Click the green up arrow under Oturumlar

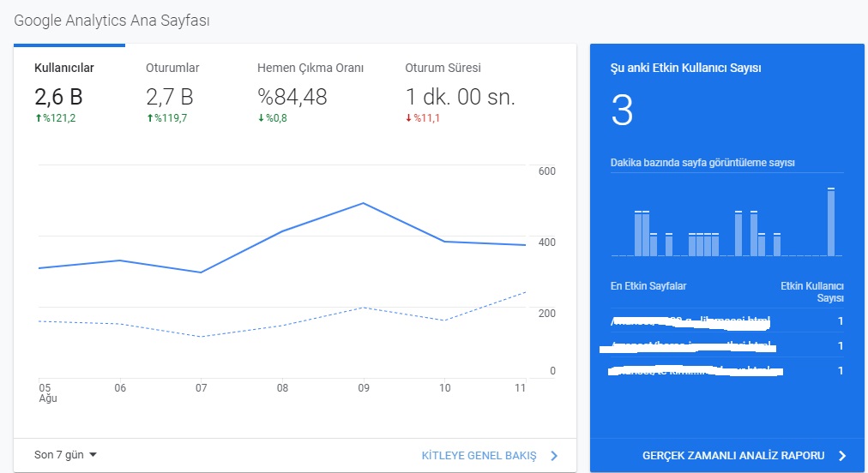click(x=150, y=118)
